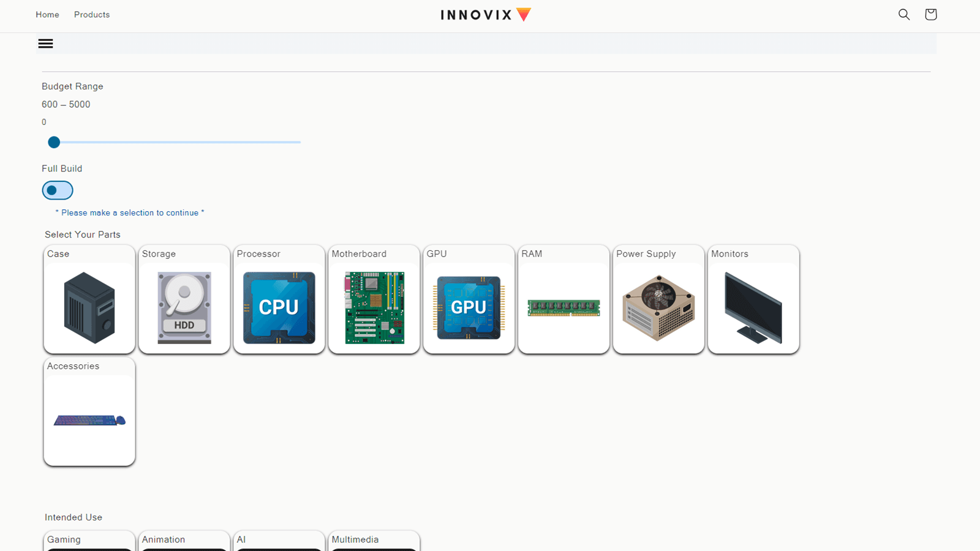Open the search icon
The image size is (980, 551).
(x=904, y=14)
